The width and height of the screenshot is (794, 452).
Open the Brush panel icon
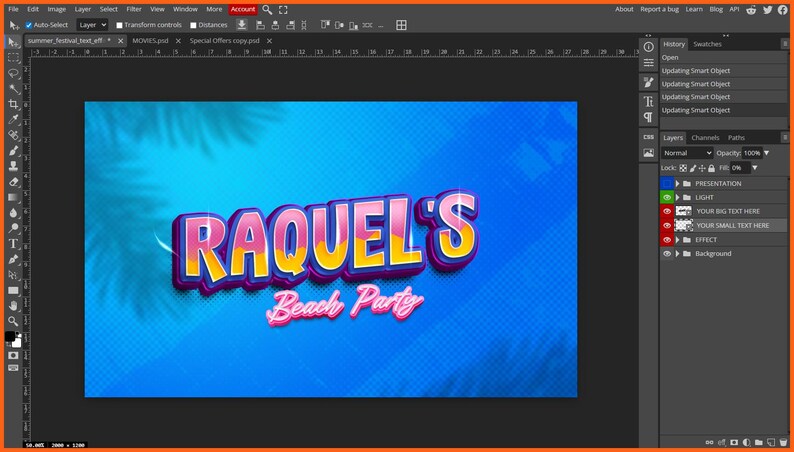(x=649, y=83)
